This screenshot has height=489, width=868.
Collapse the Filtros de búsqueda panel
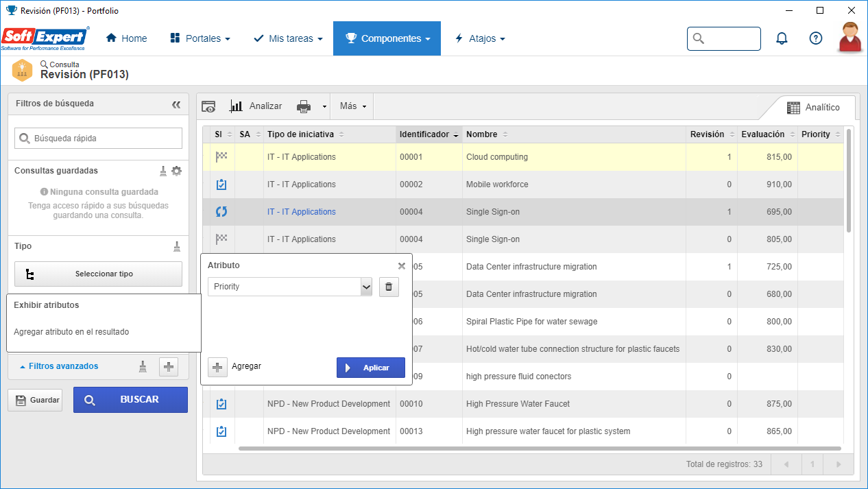click(x=176, y=104)
